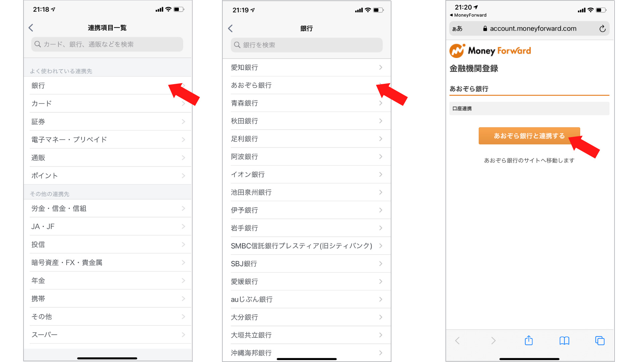Screen dimensions: 644x362
Task: Open 証券 category row
Action: pos(108,122)
